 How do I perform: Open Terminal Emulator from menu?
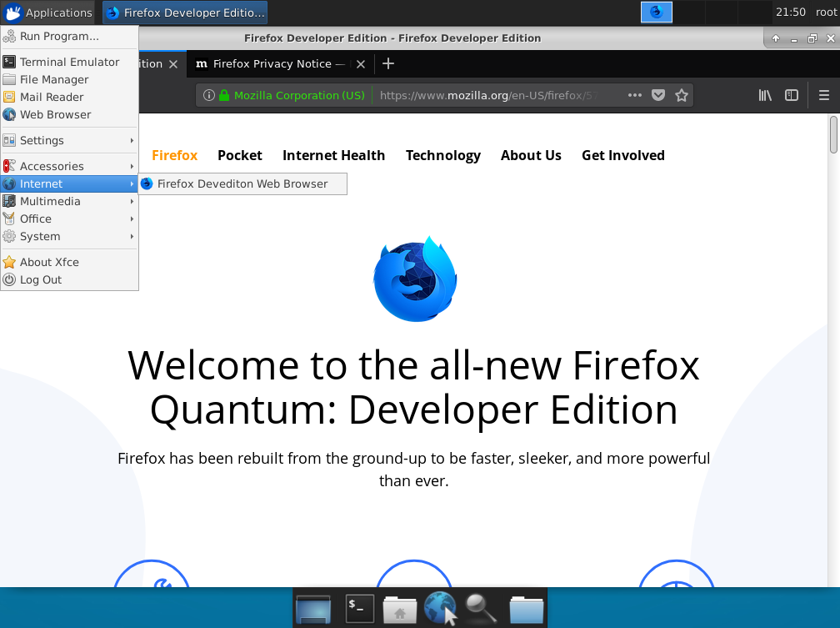70,62
